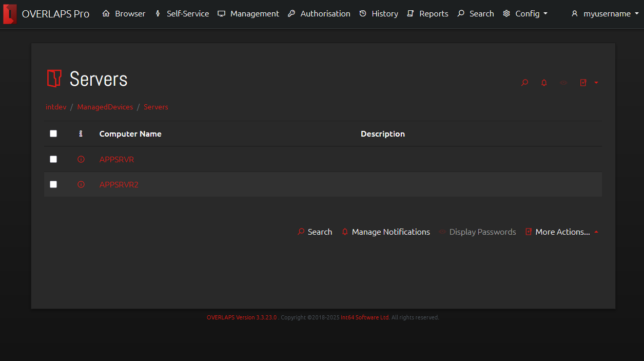Click the Display Passwords option
Viewport: 644px width, 361px height.
coord(477,232)
